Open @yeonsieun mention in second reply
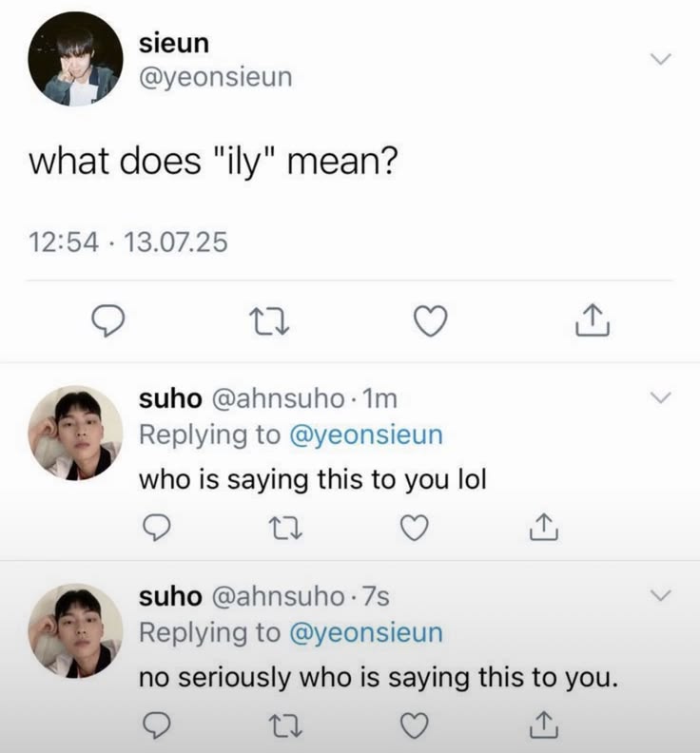Screen dimensions: 700x753 365,633
